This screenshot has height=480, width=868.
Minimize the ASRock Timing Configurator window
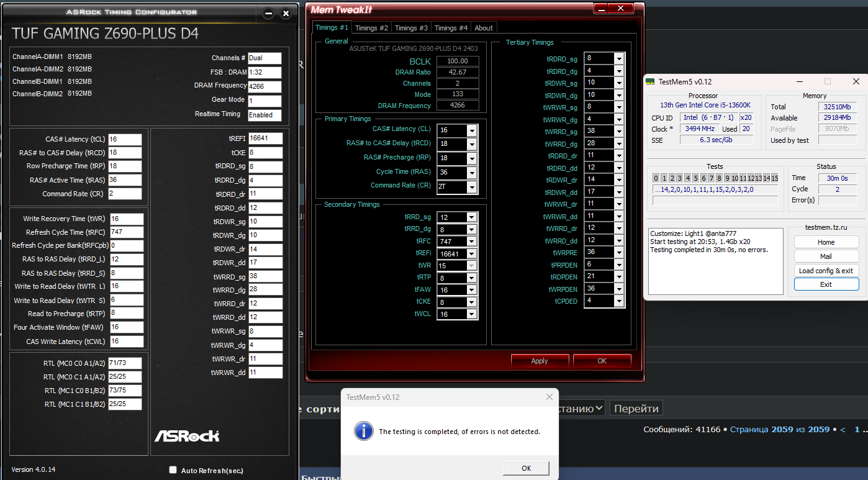[268, 13]
